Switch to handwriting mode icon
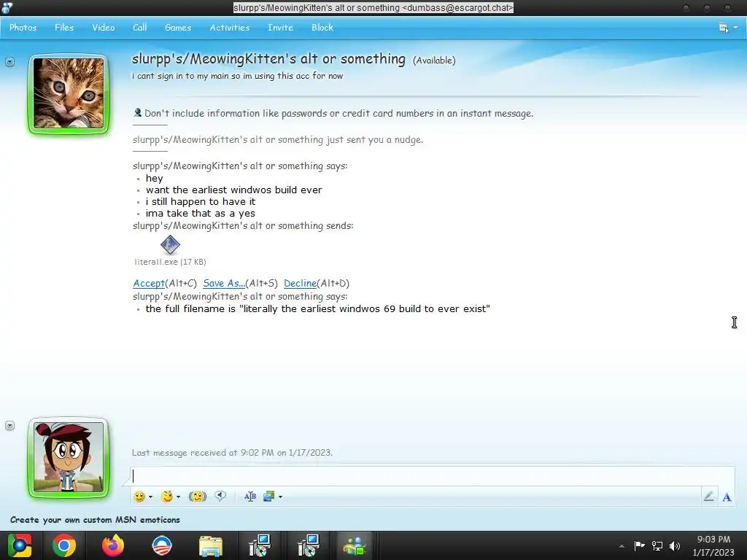 click(x=709, y=497)
